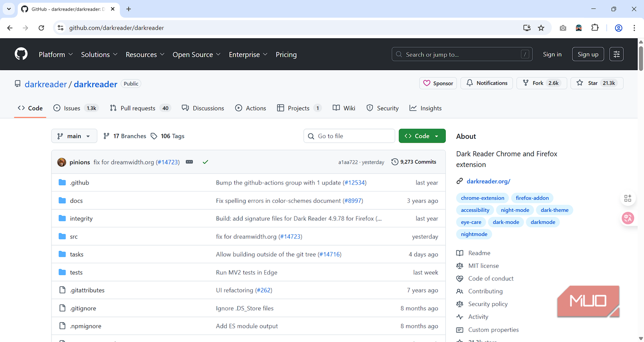View the 17 Branches link
Viewport: 644px width, 342px height.
coord(125,136)
